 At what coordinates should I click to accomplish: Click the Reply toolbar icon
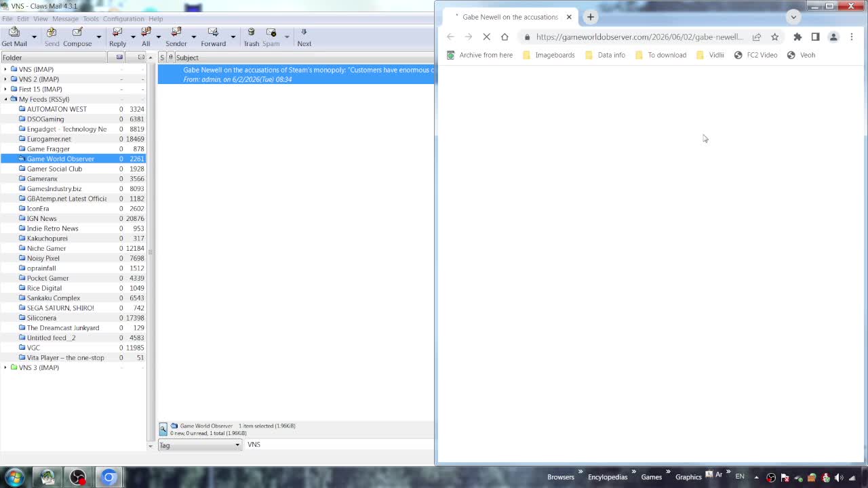click(x=117, y=37)
